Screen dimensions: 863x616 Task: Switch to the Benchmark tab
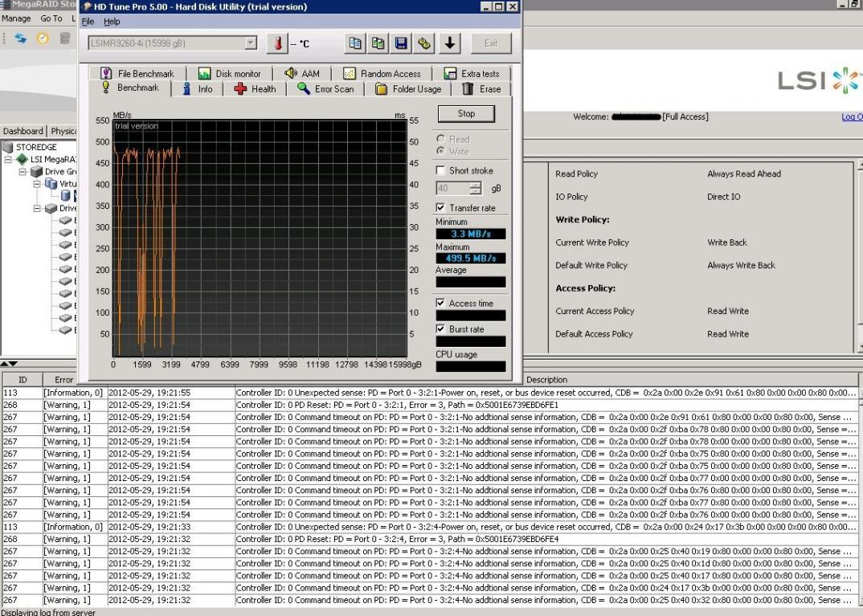pos(130,88)
